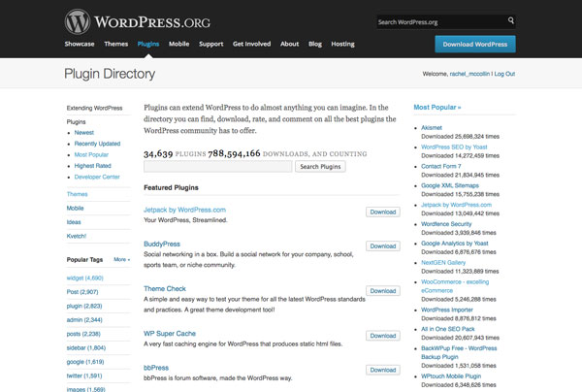This screenshot has height=392, width=582.
Task: Open the Developer Center link
Action: 97,177
